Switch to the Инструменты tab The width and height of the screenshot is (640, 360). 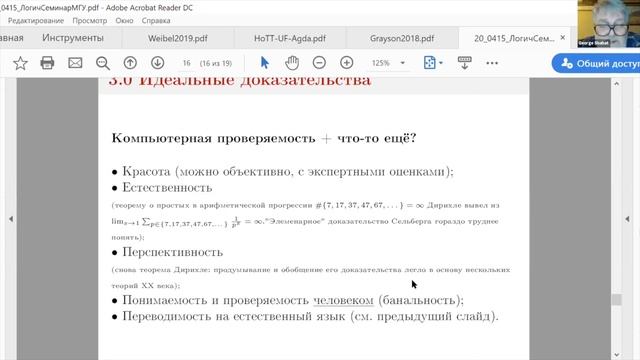coord(73,38)
